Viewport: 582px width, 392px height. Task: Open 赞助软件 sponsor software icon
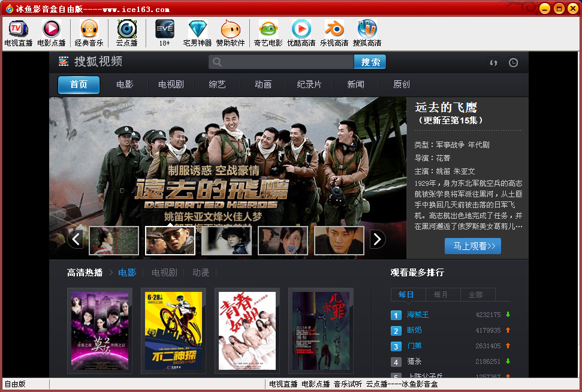coord(230,33)
